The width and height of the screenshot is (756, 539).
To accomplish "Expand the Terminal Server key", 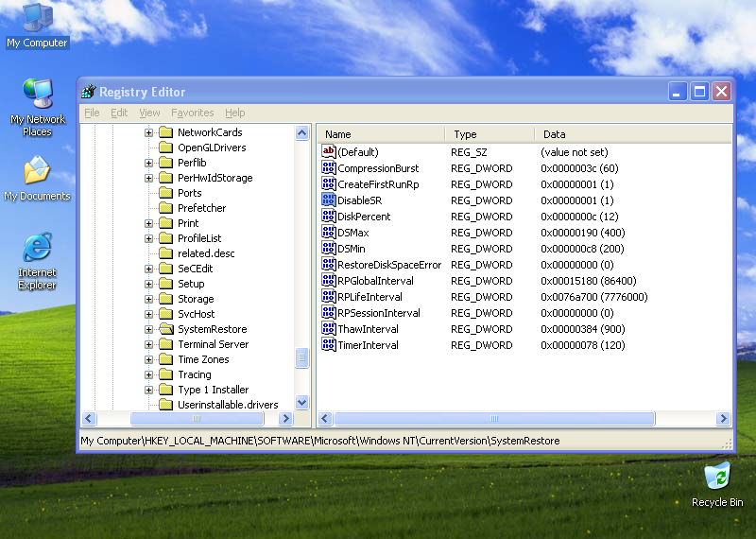I will (x=149, y=344).
